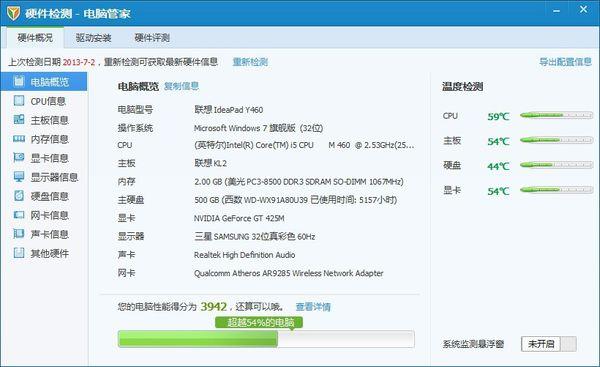The image size is (600, 367).
Task: Minimize the 硬件检测 window
Action: (x=557, y=11)
